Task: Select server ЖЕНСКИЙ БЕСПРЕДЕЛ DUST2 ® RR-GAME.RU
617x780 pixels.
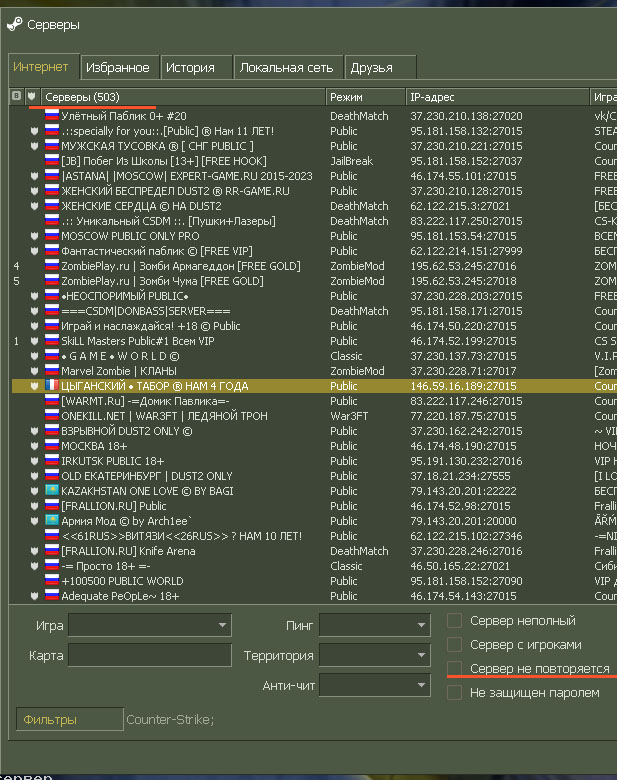Action: point(175,191)
